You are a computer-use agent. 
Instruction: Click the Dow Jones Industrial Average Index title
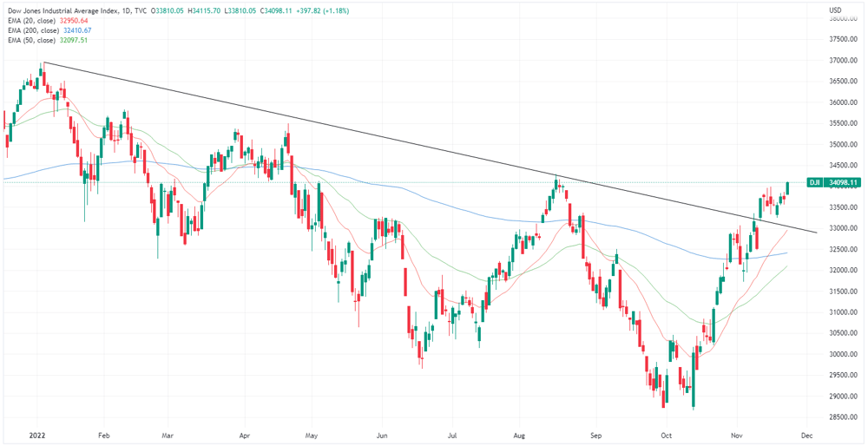tap(61, 11)
